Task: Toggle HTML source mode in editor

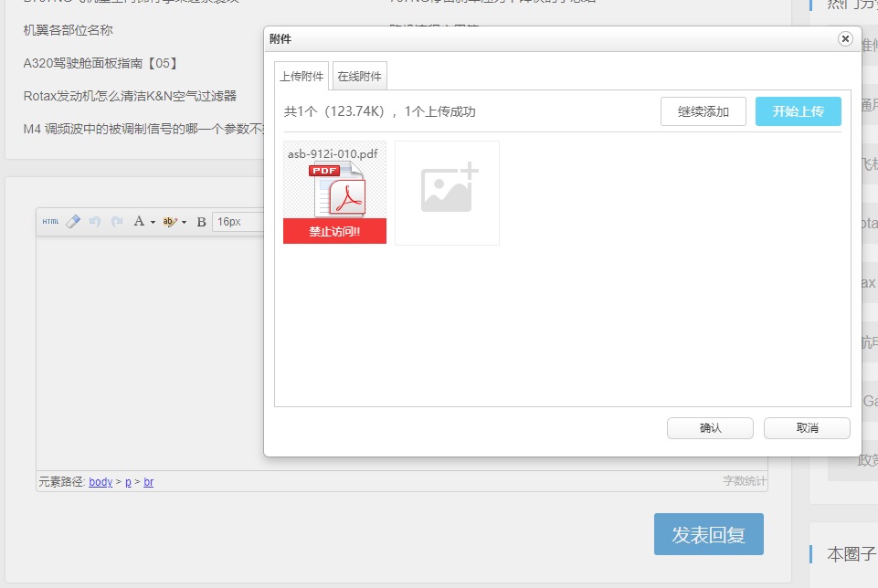Action: [x=50, y=222]
